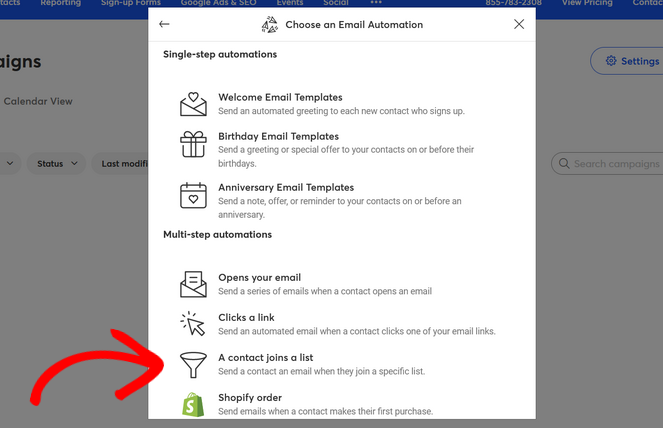663x428 pixels.
Task: Open the Status filter dropdown
Action: [x=56, y=164]
